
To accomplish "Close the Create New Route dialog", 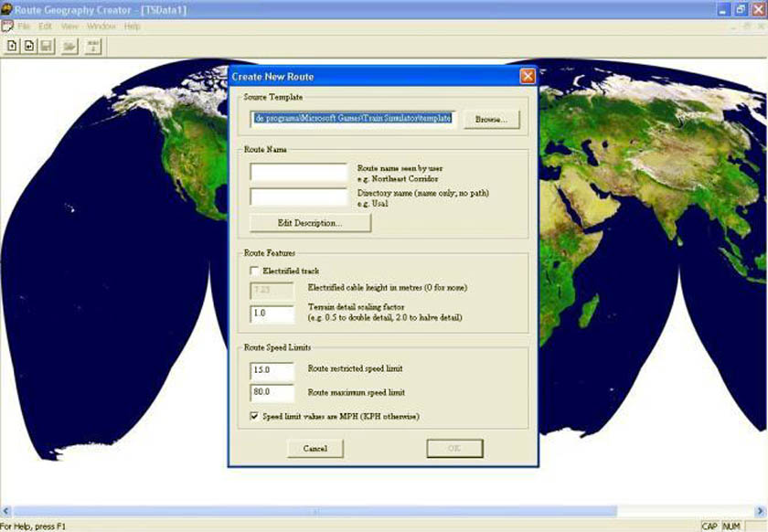I will (x=527, y=77).
